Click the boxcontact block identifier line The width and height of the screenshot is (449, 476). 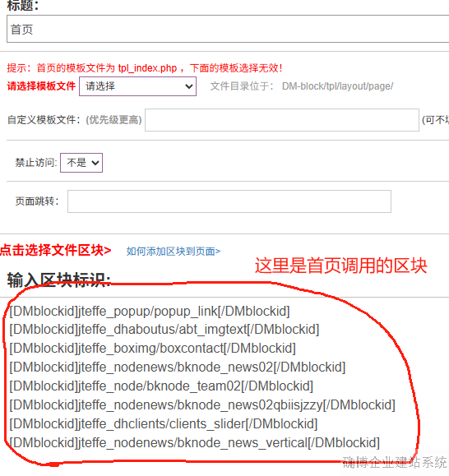coord(152,349)
